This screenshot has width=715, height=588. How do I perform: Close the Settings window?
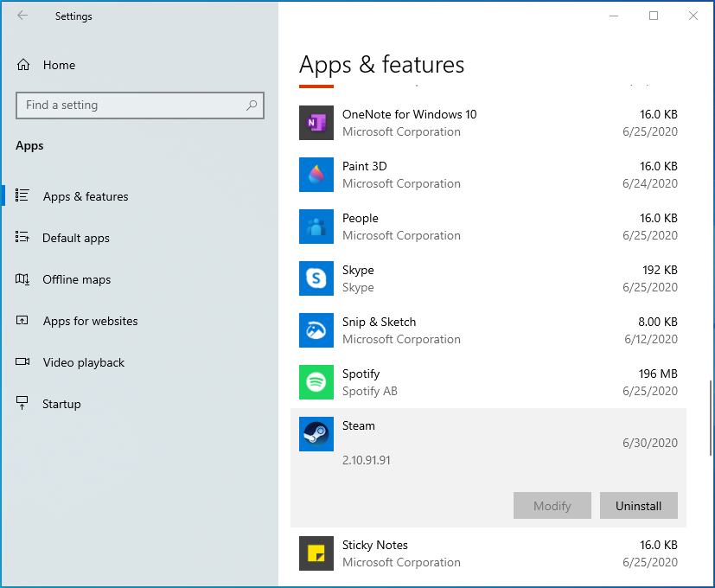coord(693,16)
